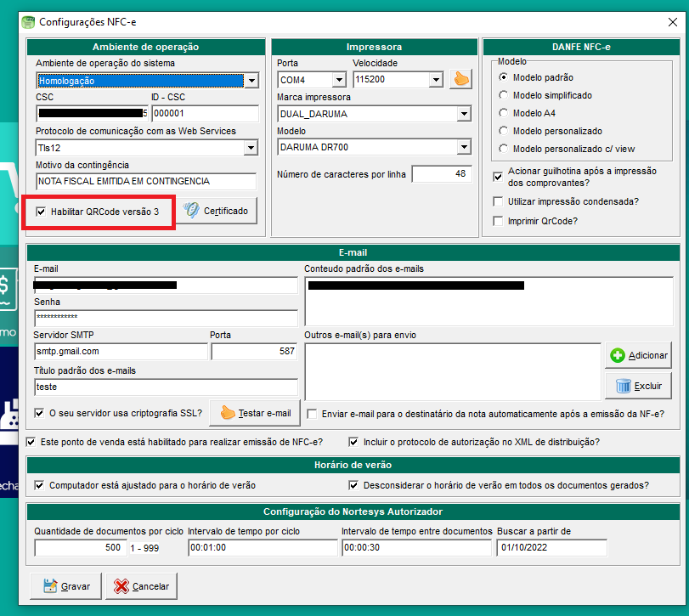
Task: Click the Servidor SMTP input field
Action: click(x=119, y=351)
